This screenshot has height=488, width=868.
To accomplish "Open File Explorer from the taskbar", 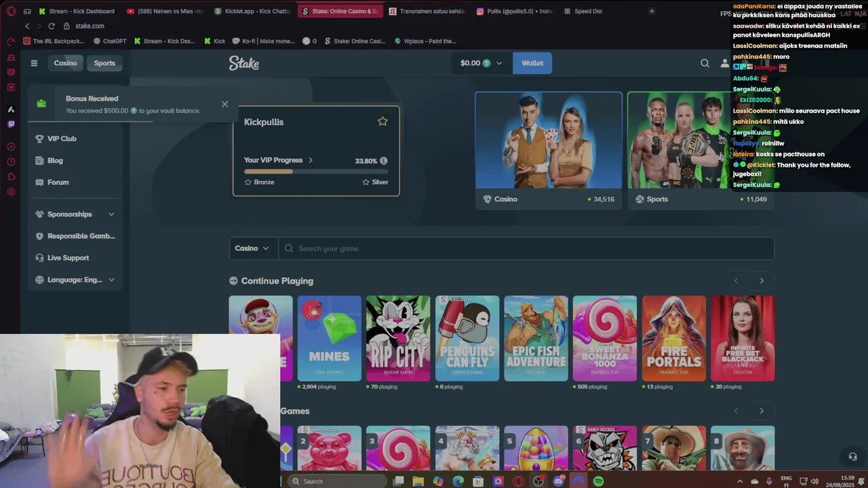I will point(418,481).
